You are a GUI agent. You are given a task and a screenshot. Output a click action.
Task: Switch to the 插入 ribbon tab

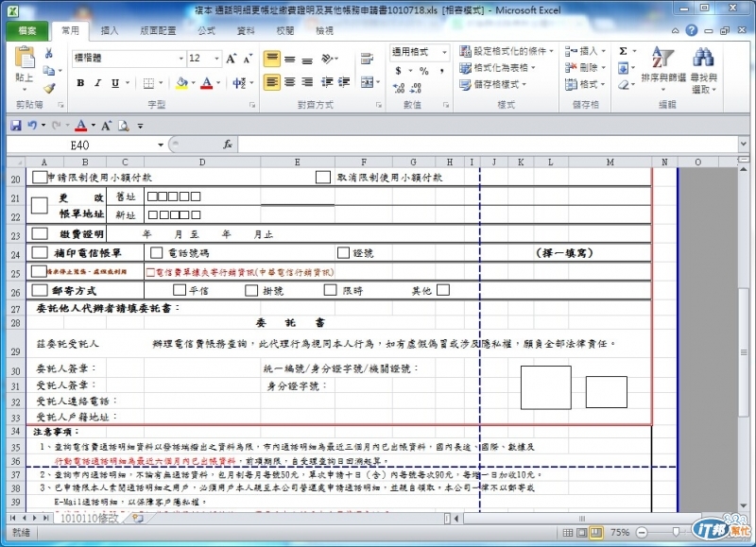[110, 31]
